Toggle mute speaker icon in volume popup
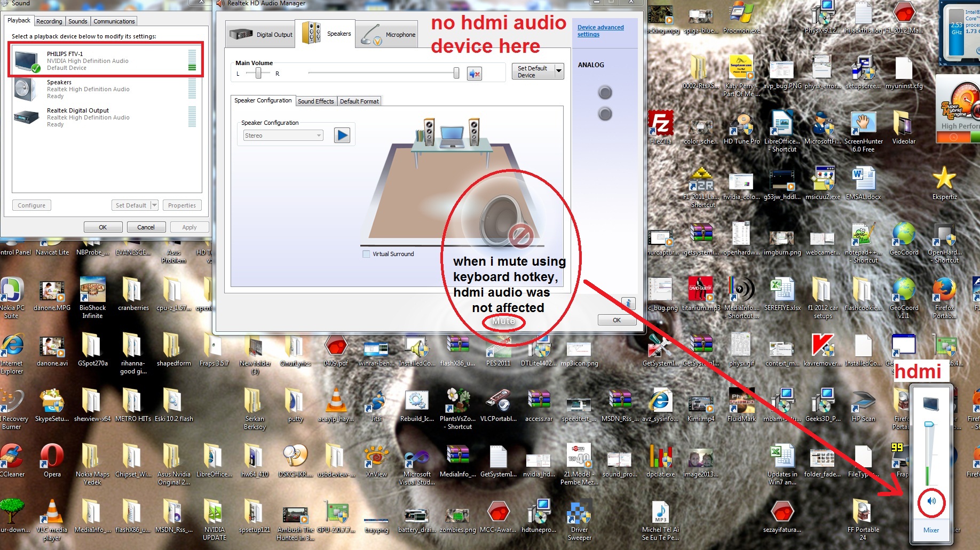Viewport: 980px width, 550px height. 931,501
